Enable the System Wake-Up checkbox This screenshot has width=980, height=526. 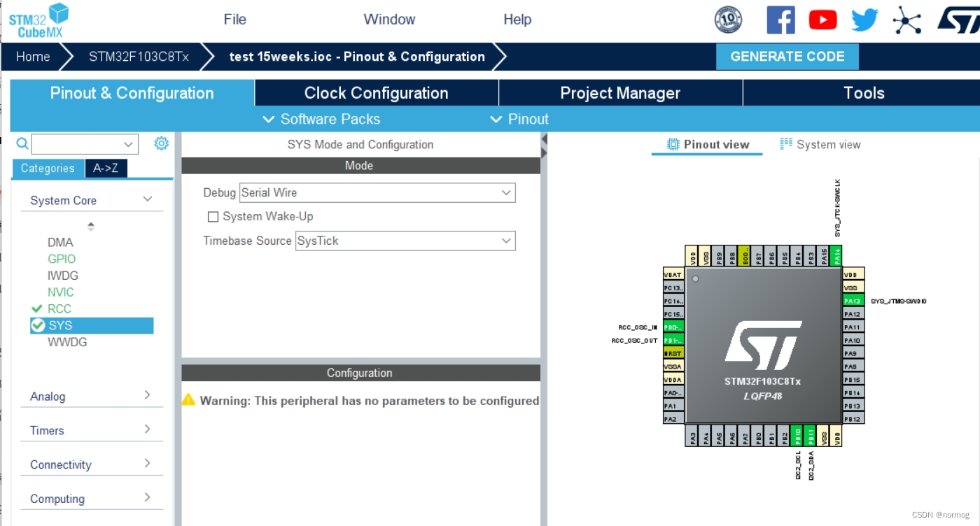tap(213, 217)
